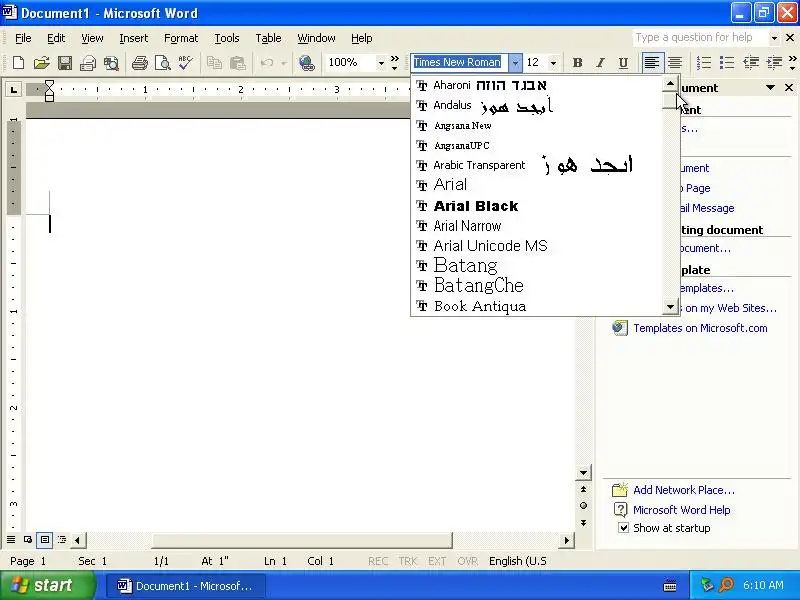Image resolution: width=800 pixels, height=600 pixels.
Task: Open the Zoom percentage dropdown
Action: (381, 63)
